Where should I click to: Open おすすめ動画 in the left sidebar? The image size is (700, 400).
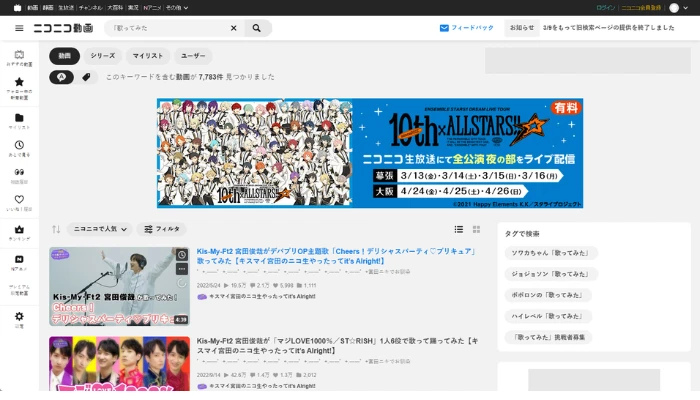pyautogui.click(x=19, y=58)
